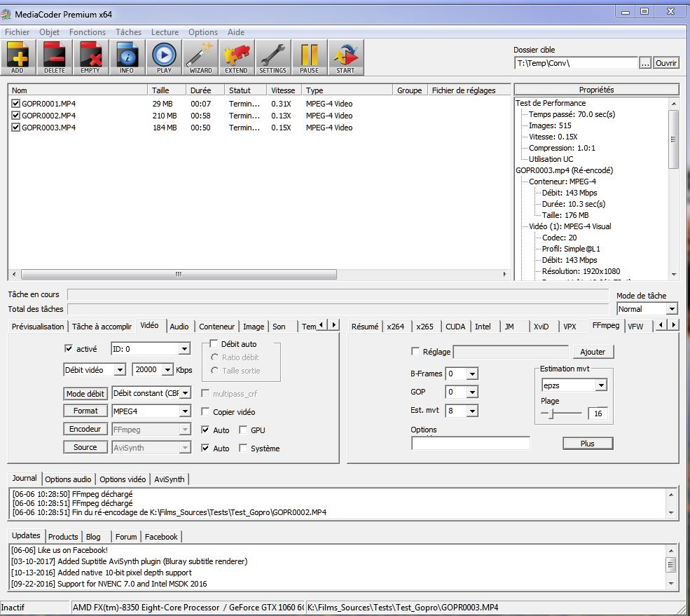The width and height of the screenshot is (690, 616).
Task: Click the Plage slider handle
Action: (x=551, y=413)
